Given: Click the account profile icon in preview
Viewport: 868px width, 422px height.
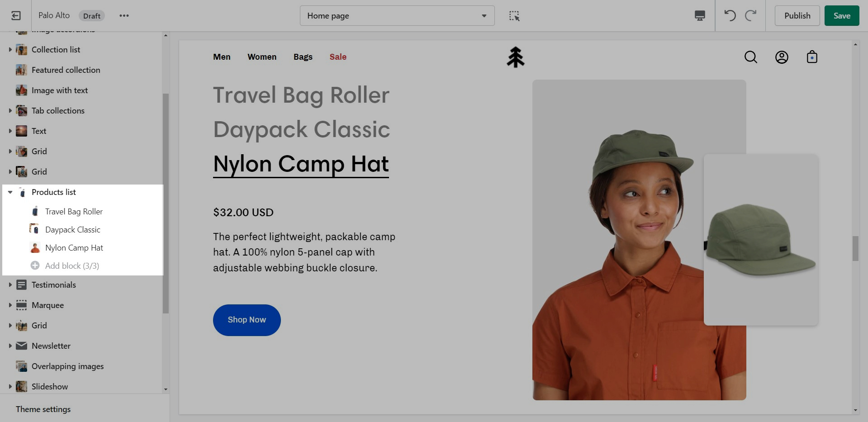Looking at the screenshot, I should 782,57.
